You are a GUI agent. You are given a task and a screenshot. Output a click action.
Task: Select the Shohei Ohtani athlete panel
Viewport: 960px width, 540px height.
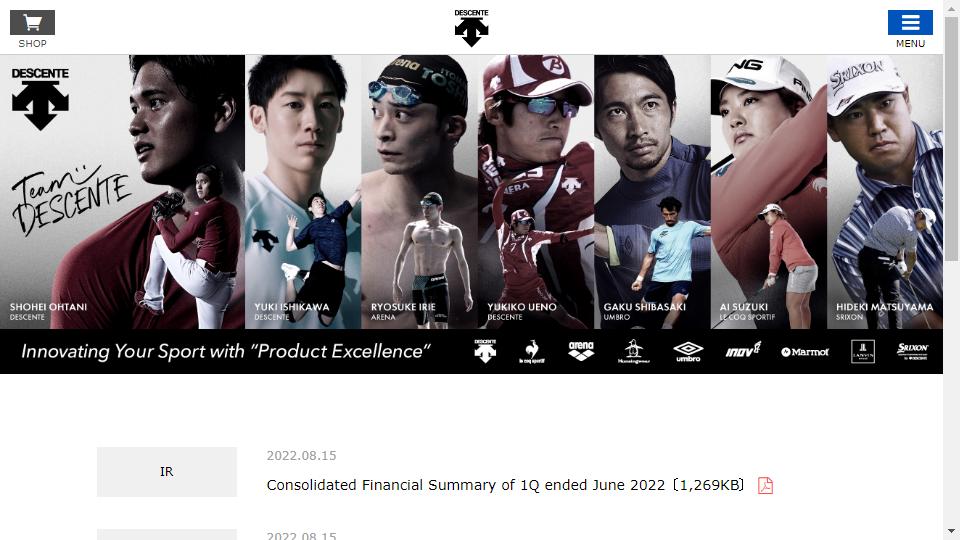pos(122,192)
